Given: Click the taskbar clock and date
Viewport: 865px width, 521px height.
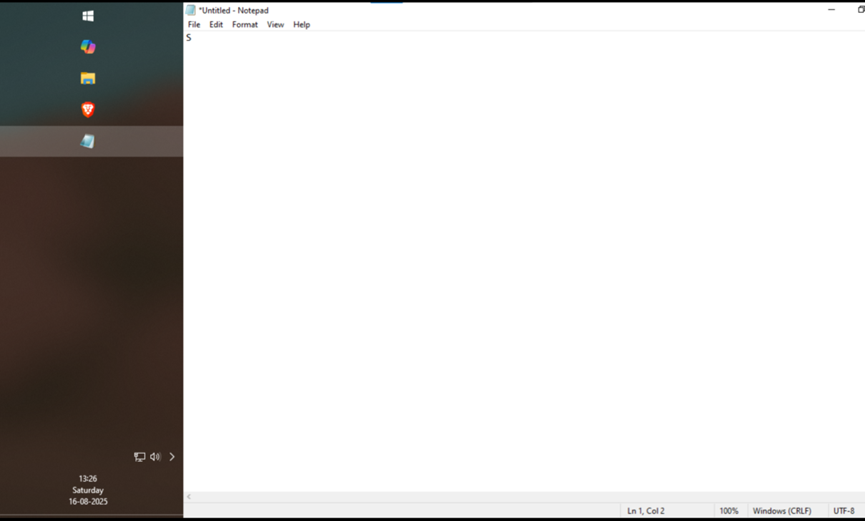Looking at the screenshot, I should 88,490.
